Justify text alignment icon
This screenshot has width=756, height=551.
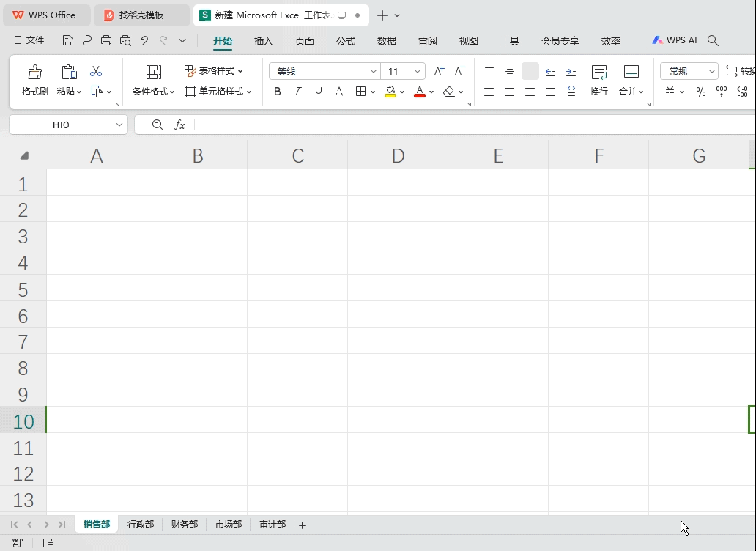550,92
